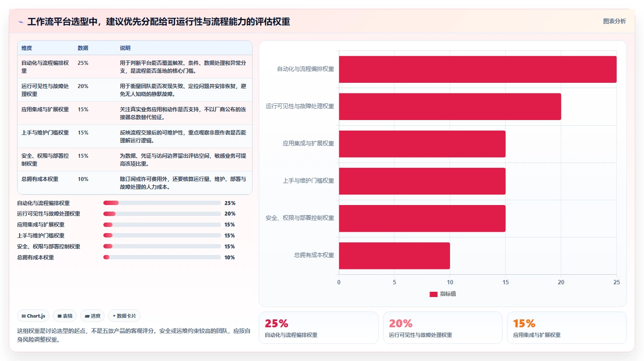Click the y-axis label 总拥有成本权重 in chart

point(314,255)
